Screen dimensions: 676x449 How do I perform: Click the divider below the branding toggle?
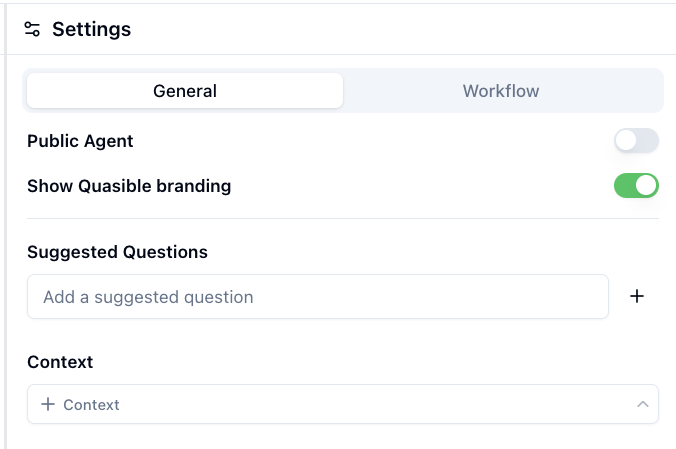point(342,218)
